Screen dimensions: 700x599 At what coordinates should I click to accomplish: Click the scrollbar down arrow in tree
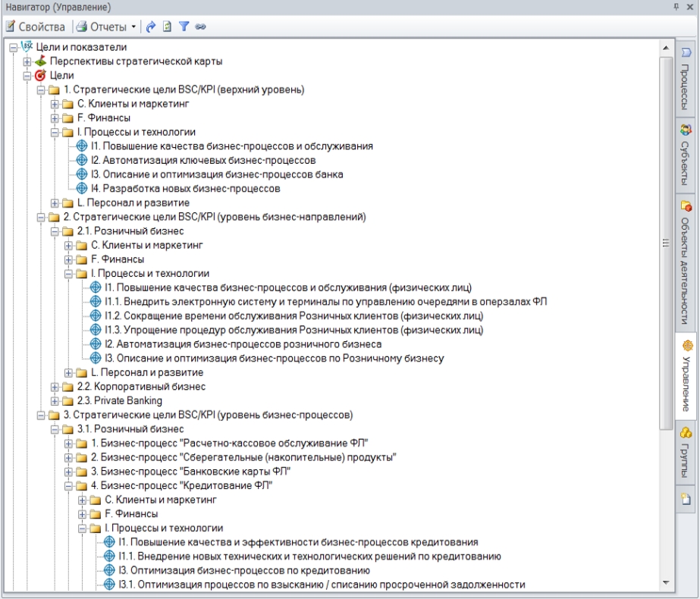(x=666, y=583)
